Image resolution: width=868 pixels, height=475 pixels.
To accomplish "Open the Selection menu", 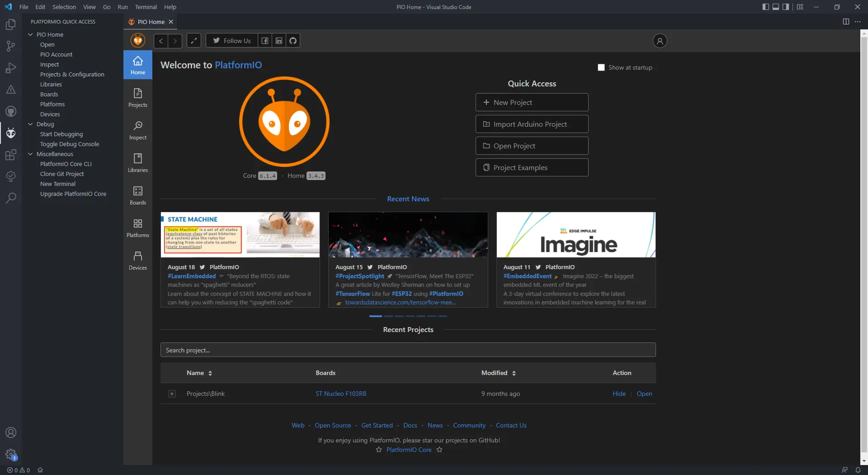I will (x=64, y=7).
